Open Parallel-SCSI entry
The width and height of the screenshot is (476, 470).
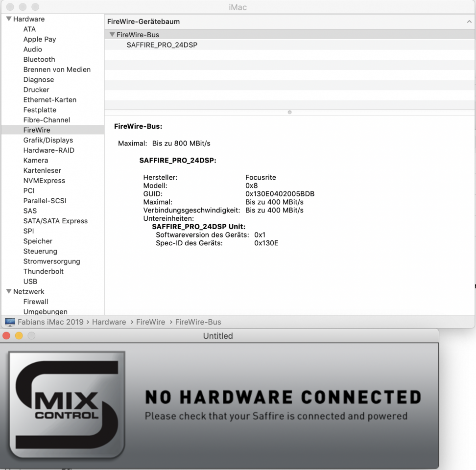[45, 201]
